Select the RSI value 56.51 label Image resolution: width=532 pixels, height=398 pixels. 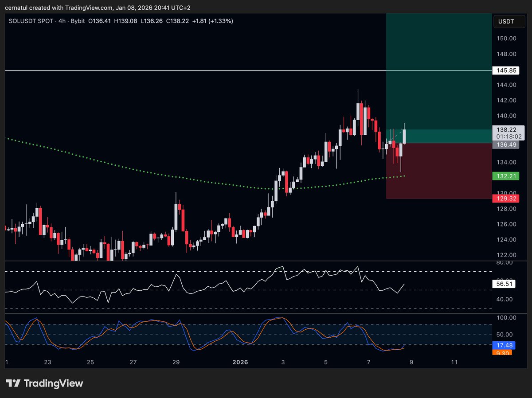(x=504, y=284)
